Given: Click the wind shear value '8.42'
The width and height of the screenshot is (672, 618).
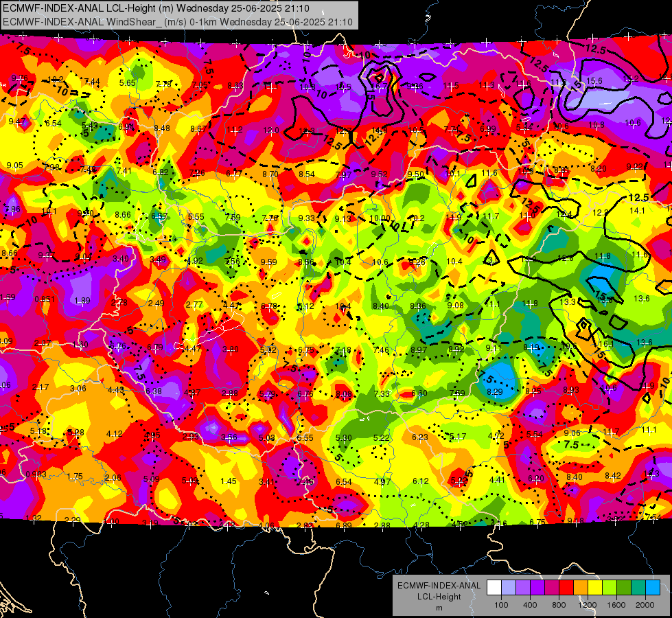Looking at the screenshot, I should tap(613, 476).
